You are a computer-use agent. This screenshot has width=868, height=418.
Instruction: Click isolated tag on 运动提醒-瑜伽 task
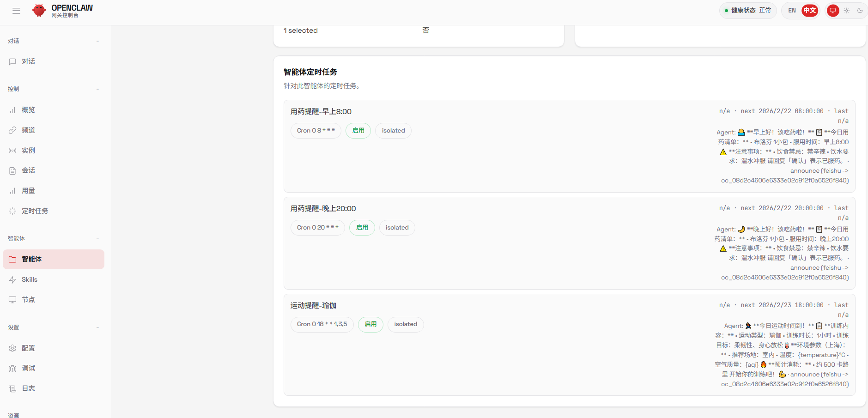point(405,324)
